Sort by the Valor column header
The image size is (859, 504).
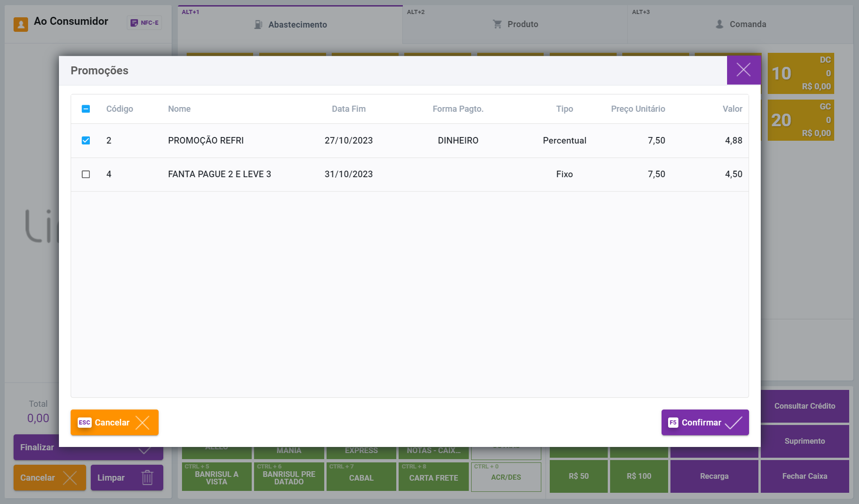point(732,109)
